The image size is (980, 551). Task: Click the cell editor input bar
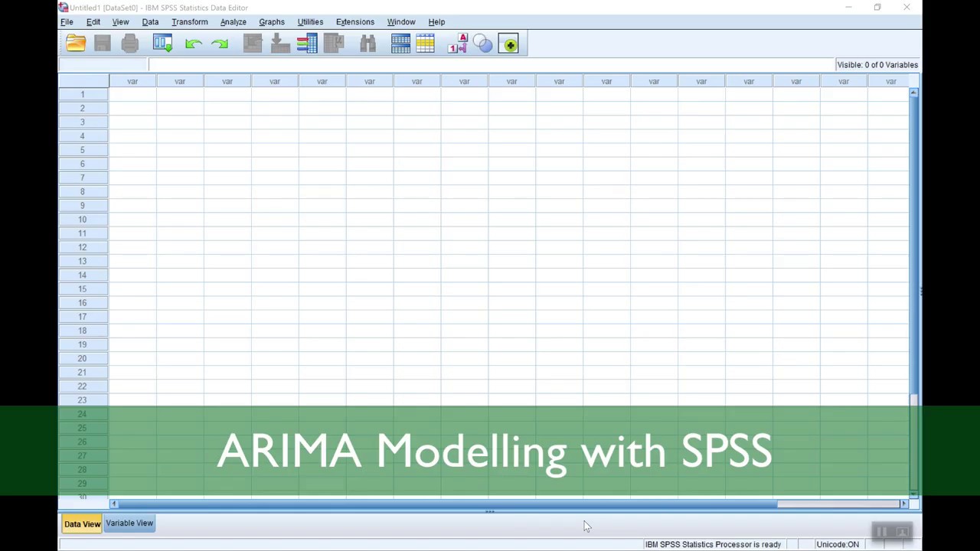click(492, 65)
